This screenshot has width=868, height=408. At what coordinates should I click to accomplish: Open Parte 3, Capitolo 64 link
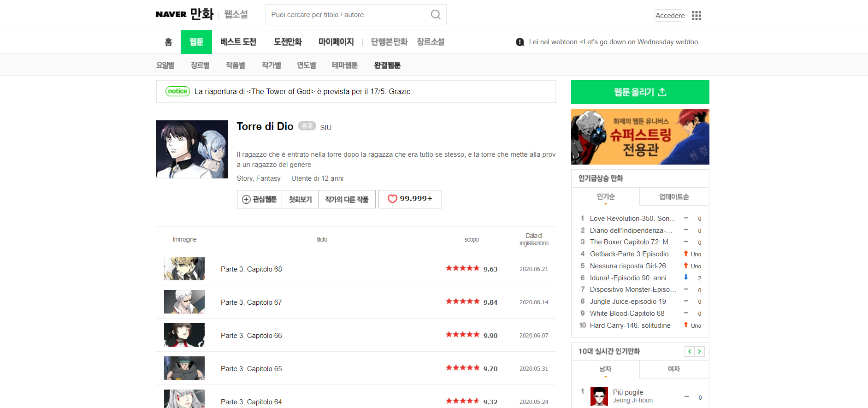click(x=251, y=402)
